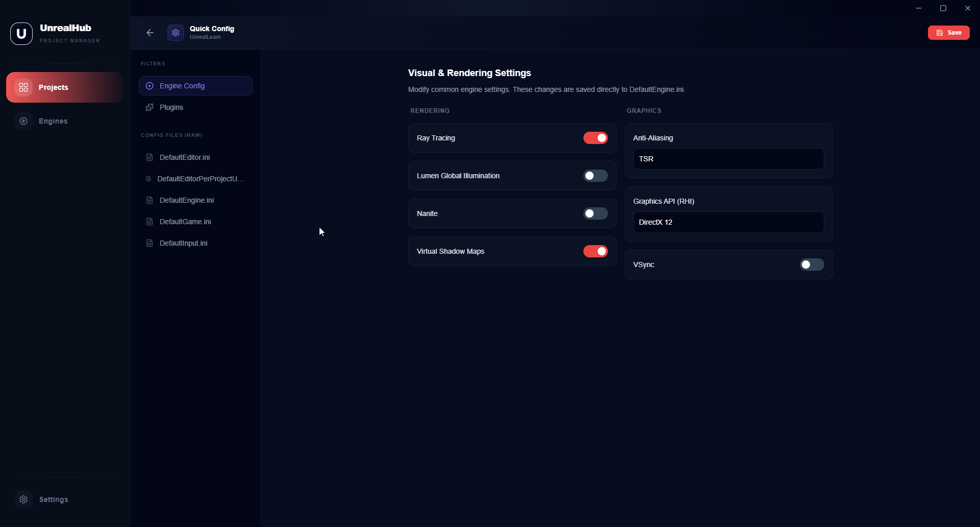Image resolution: width=980 pixels, height=527 pixels.
Task: Open DefaultGame.ini config file
Action: tap(184, 221)
